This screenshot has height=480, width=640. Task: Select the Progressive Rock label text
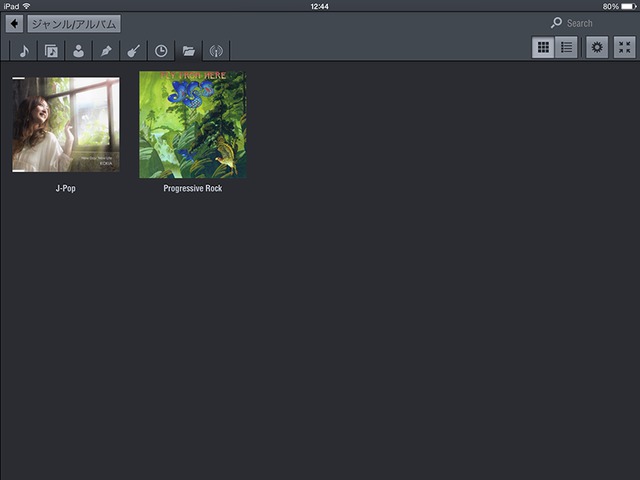coord(192,188)
